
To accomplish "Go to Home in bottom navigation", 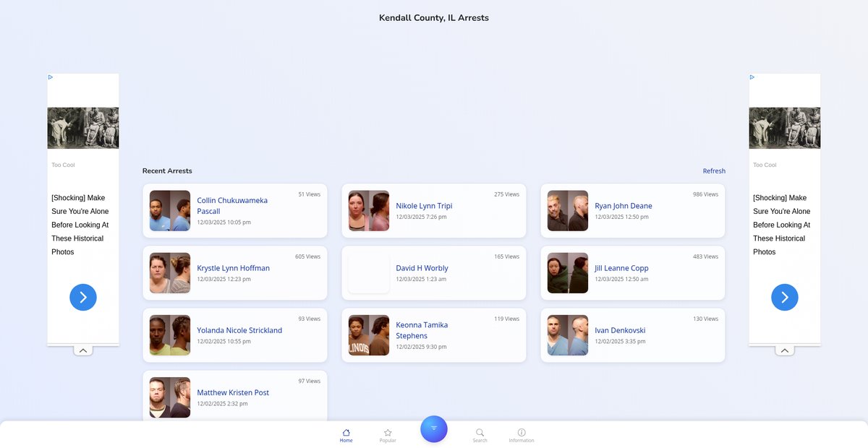I will [x=346, y=435].
